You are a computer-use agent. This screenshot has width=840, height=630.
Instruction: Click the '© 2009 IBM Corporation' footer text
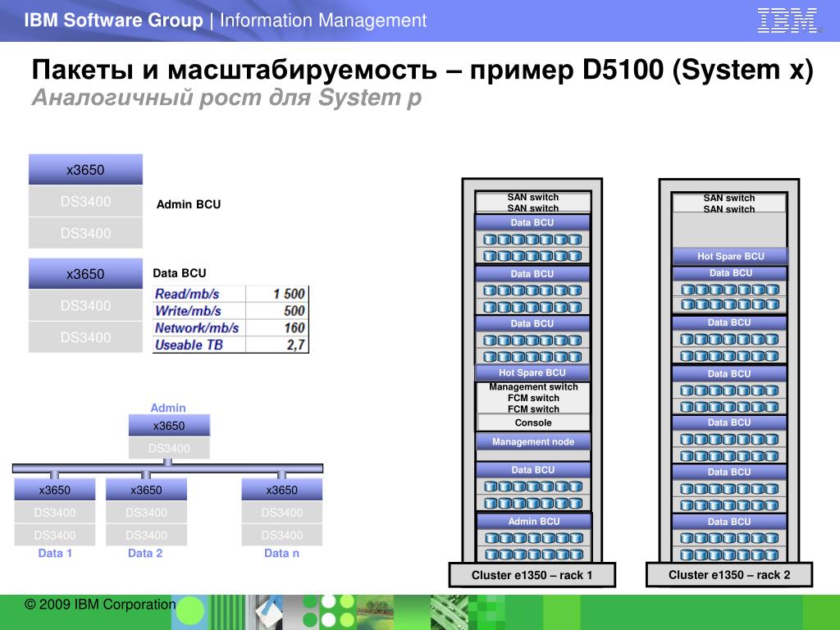[100, 605]
